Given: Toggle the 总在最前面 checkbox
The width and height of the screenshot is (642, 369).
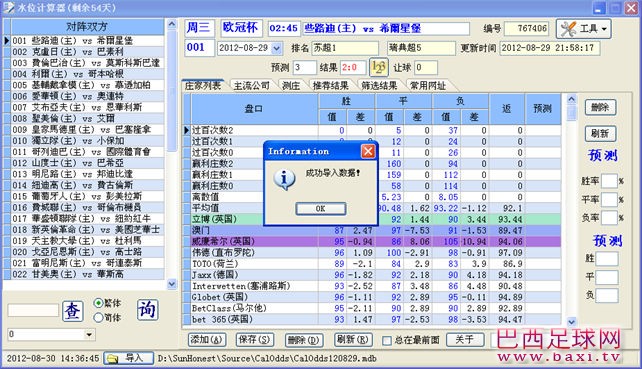Looking at the screenshot, I should click(x=387, y=340).
